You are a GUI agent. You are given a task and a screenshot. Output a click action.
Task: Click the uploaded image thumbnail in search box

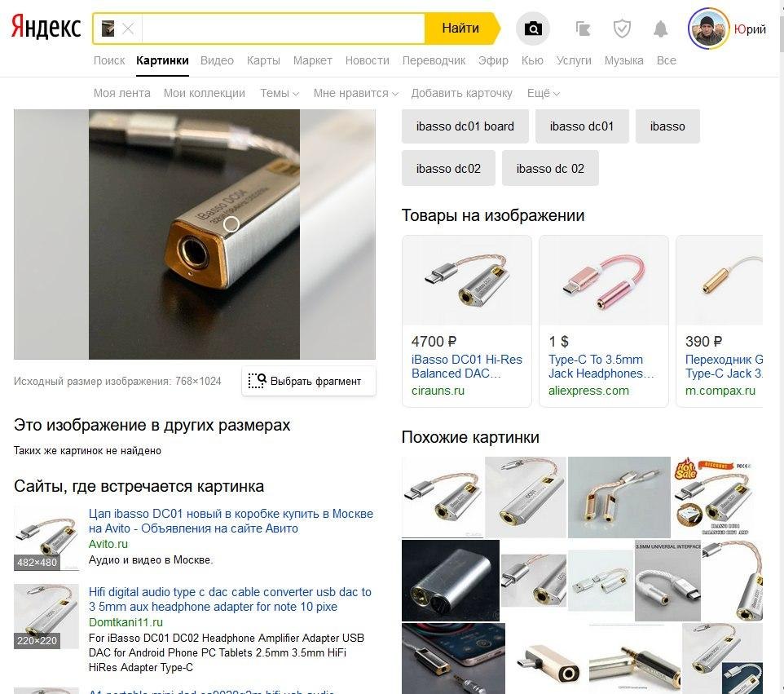click(108, 29)
